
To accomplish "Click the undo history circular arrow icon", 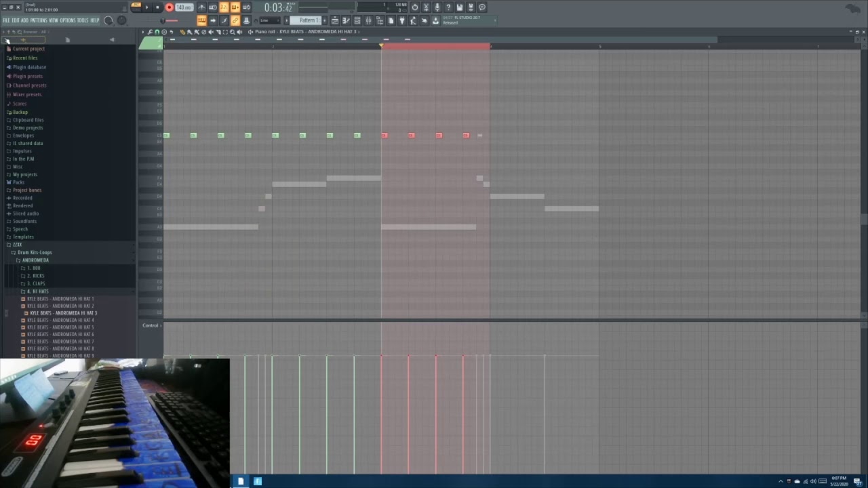I will (415, 7).
